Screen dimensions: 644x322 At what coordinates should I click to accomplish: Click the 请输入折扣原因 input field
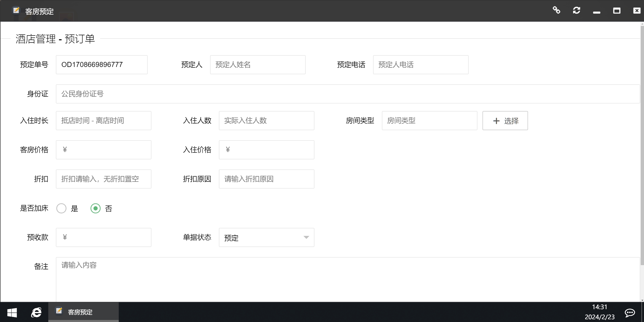(x=266, y=179)
